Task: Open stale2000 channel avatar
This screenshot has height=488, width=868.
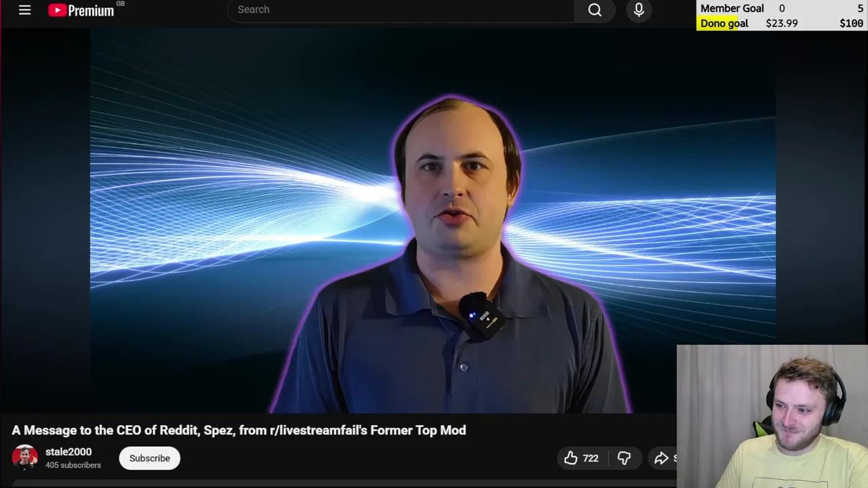Action: point(25,457)
